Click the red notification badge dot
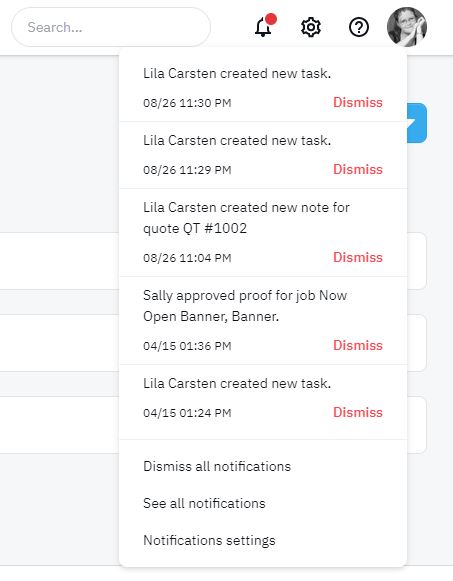The width and height of the screenshot is (453, 581). pos(271,19)
